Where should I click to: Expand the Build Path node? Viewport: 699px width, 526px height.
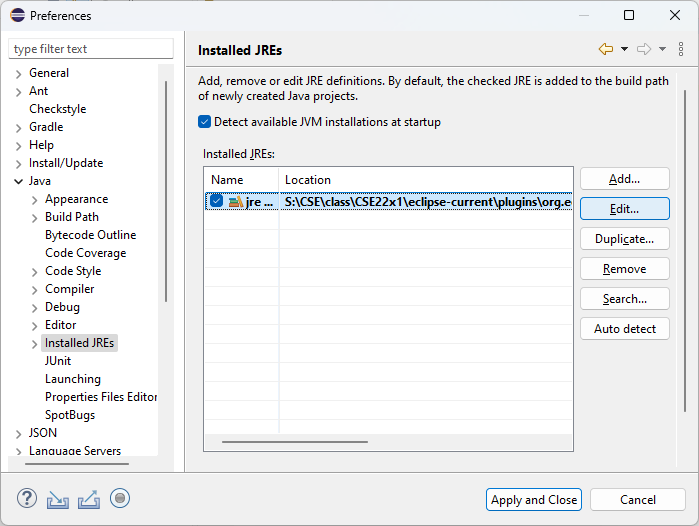[35, 217]
